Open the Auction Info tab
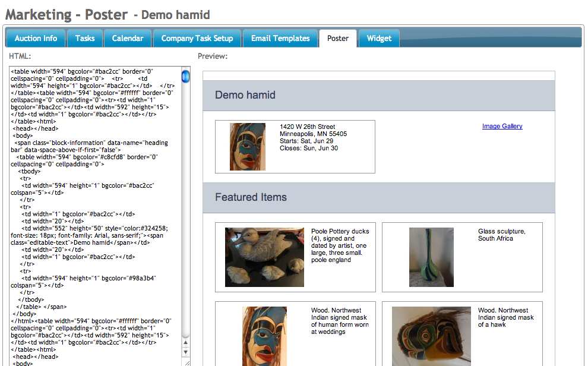The image size is (588, 366). tap(36, 38)
